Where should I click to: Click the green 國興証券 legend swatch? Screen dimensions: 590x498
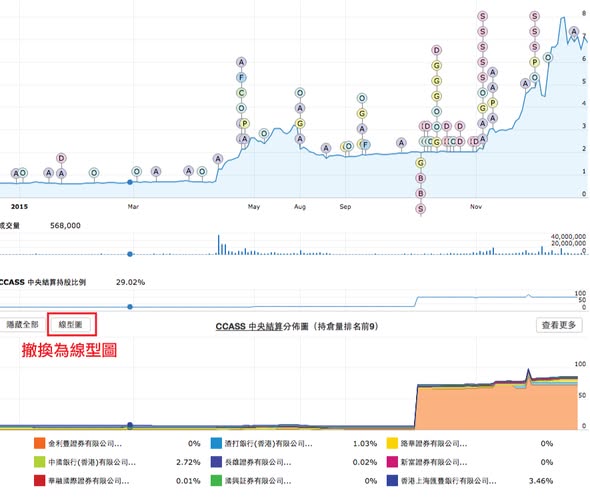pos(216,481)
